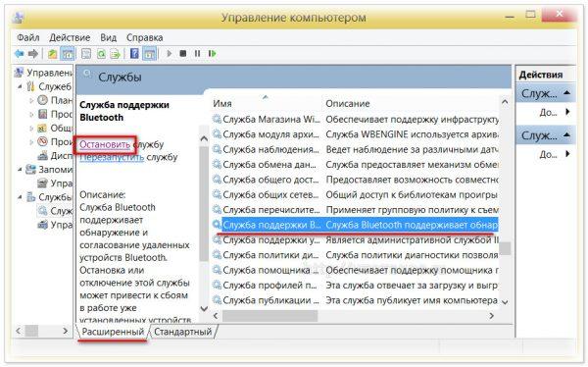Open Help with the blue question mark icon
This screenshot has height=367, width=588.
pos(134,54)
